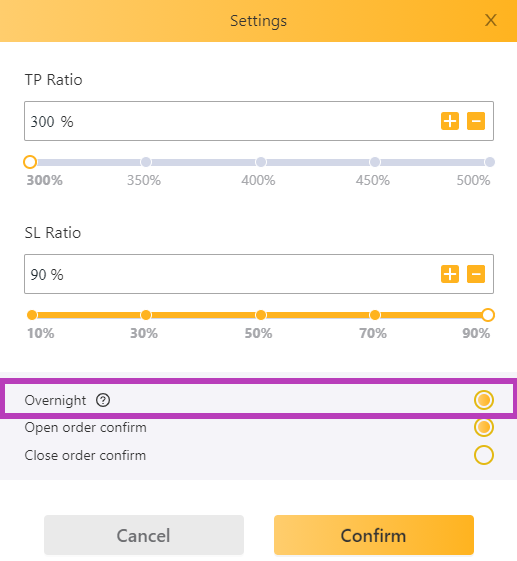Open the Overnight help question-mark icon
This screenshot has width=517, height=561.
point(103,400)
